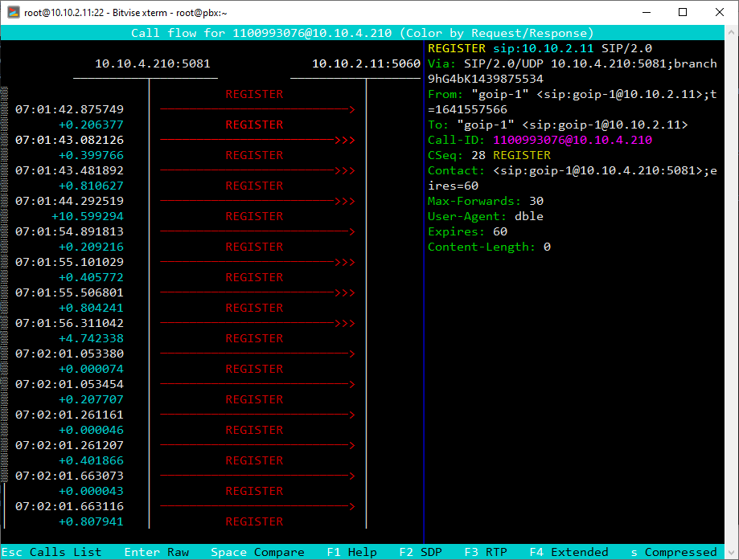Close the Bitvise xterm window
This screenshot has height=560, width=739.
point(719,12)
